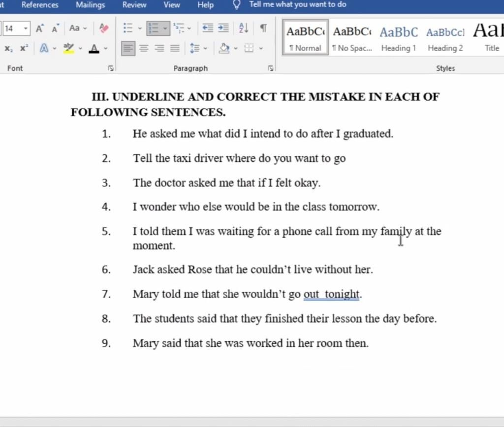Open the line spacing dropdown arrow
The width and height of the screenshot is (504, 427).
point(205,49)
